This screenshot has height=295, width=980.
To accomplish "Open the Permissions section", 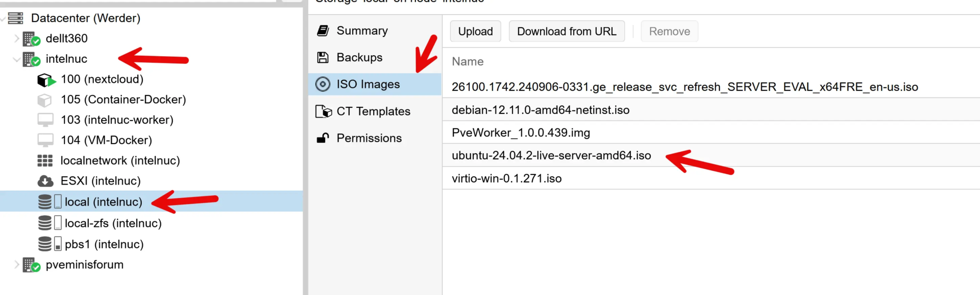I will [369, 138].
